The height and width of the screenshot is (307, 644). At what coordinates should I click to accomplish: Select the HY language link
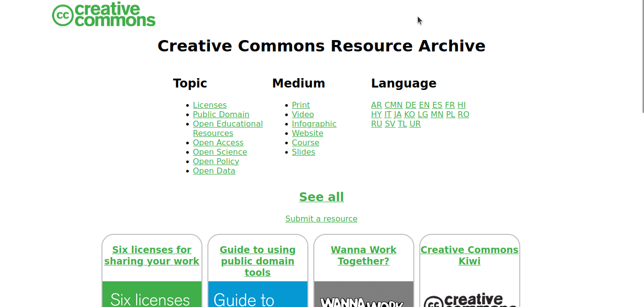[x=377, y=114]
